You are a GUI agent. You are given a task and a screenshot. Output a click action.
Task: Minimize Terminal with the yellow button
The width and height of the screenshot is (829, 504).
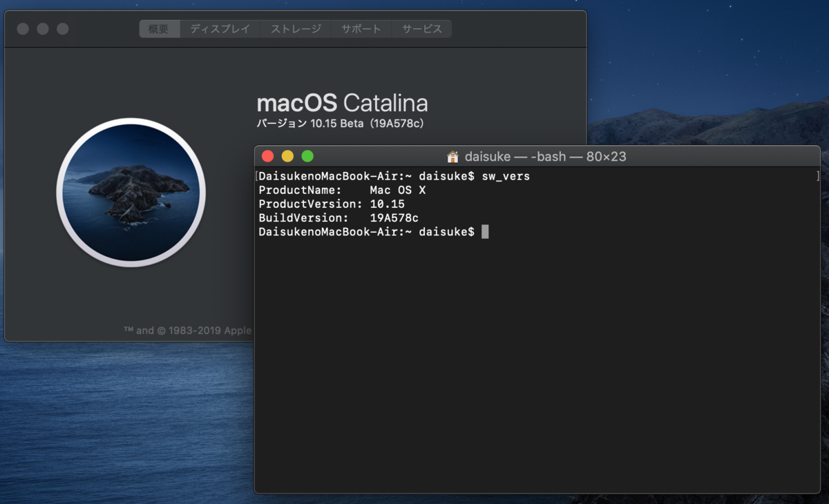(x=287, y=157)
